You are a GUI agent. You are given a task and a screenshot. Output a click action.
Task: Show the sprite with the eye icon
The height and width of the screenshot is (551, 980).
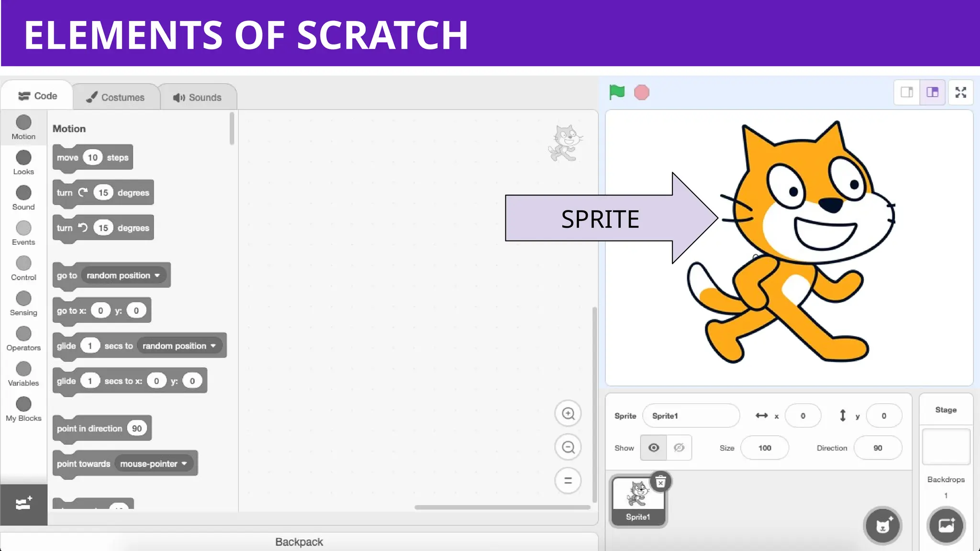pyautogui.click(x=653, y=448)
